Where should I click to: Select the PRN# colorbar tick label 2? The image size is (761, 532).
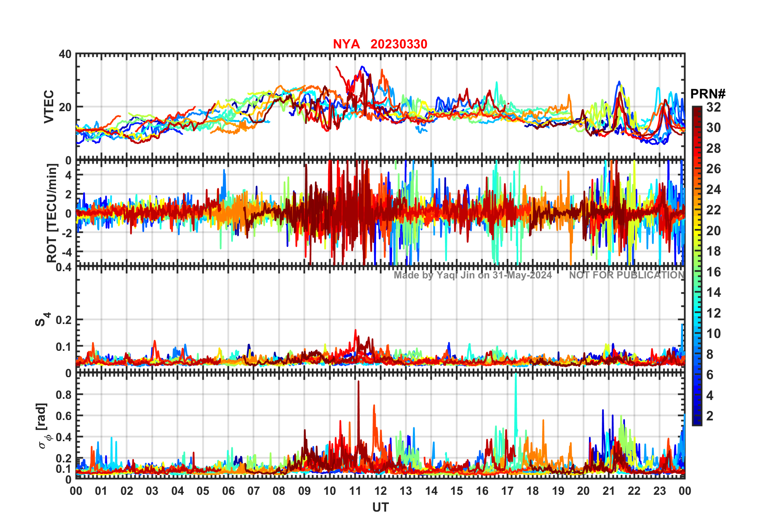pyautogui.click(x=710, y=416)
